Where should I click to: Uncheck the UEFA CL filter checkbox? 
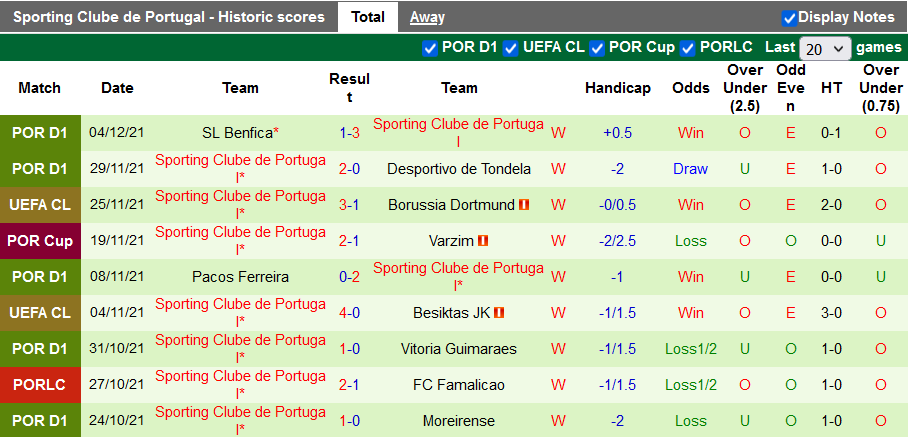point(511,48)
